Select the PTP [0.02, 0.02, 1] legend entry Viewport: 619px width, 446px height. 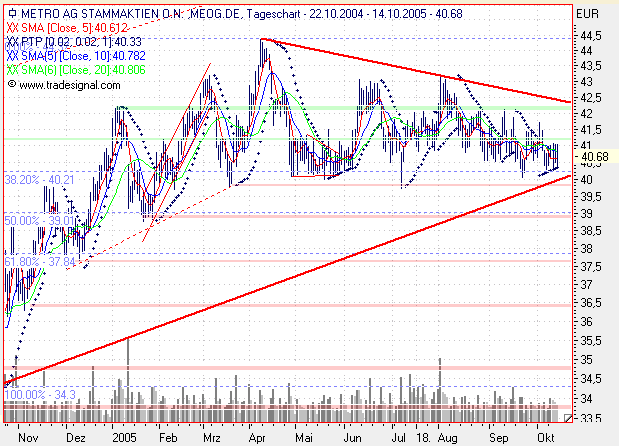(x=75, y=42)
